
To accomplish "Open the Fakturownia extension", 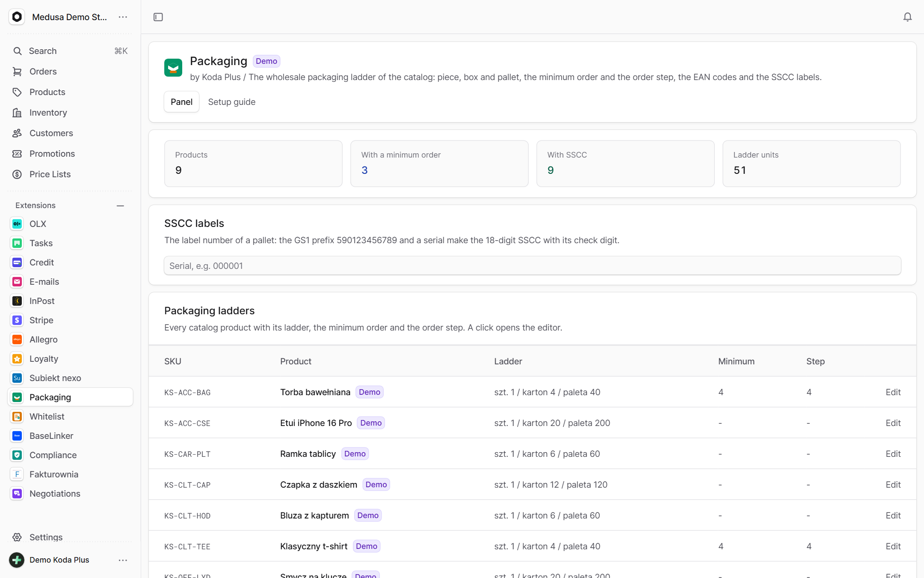I will [70, 474].
